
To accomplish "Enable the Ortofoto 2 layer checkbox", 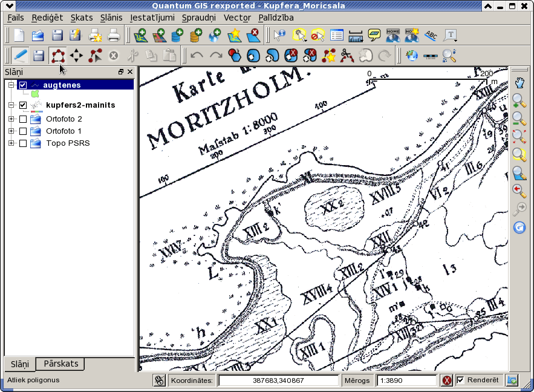I will click(x=23, y=119).
